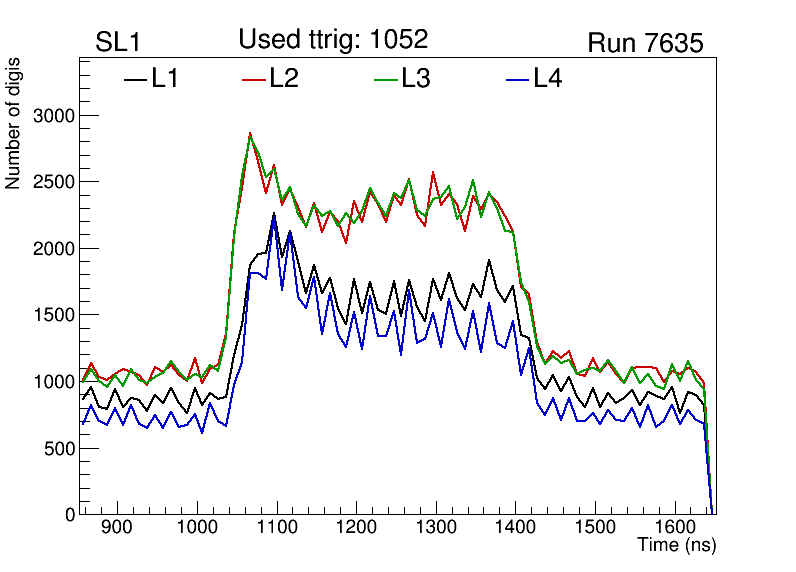Click the 'Run 7635' label
Viewport: 796px width, 572px height.
645,43
